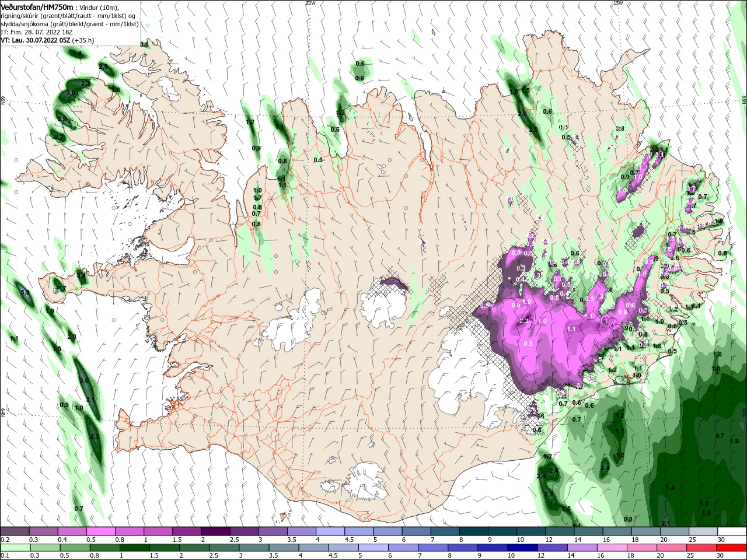Pick the bright red swatch after 30 on rain scale

tap(732, 548)
